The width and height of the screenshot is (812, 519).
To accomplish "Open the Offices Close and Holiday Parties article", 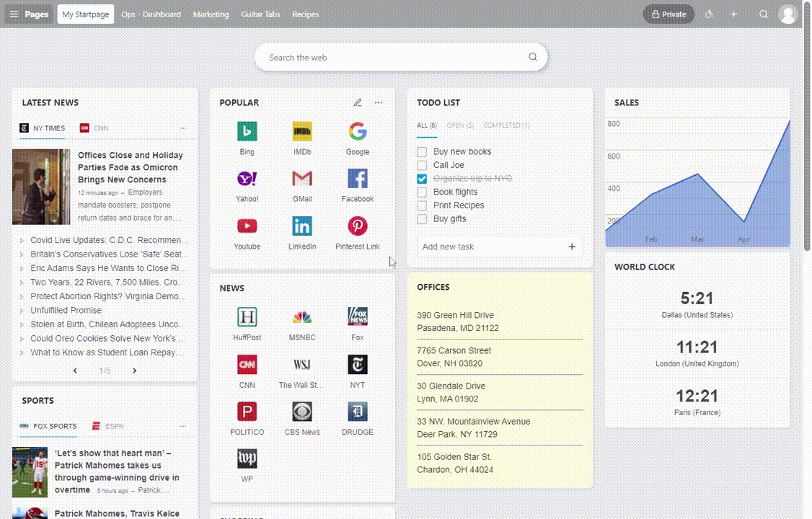I will (131, 167).
